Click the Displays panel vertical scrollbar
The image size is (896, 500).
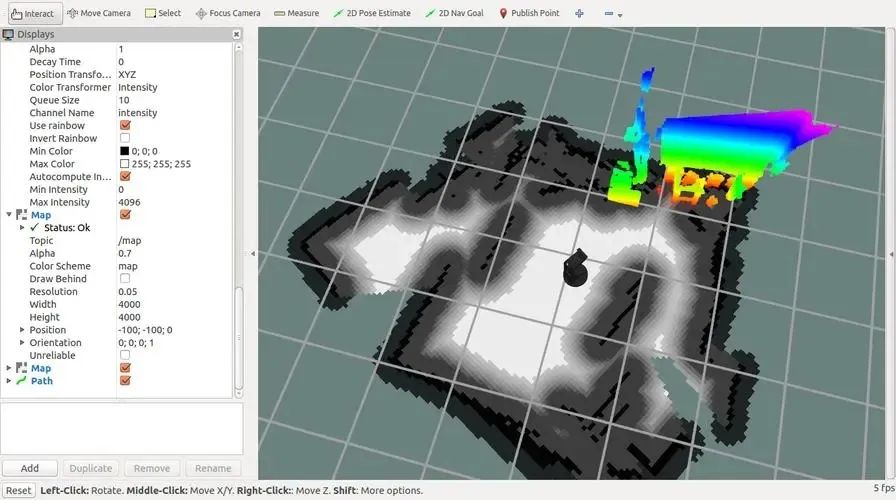239,337
